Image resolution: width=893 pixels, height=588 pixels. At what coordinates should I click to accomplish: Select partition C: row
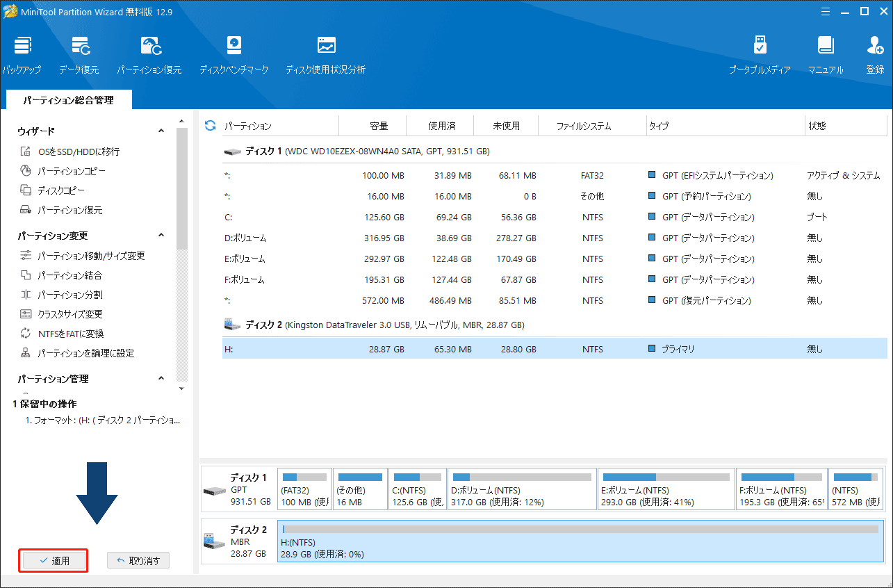(x=555, y=217)
